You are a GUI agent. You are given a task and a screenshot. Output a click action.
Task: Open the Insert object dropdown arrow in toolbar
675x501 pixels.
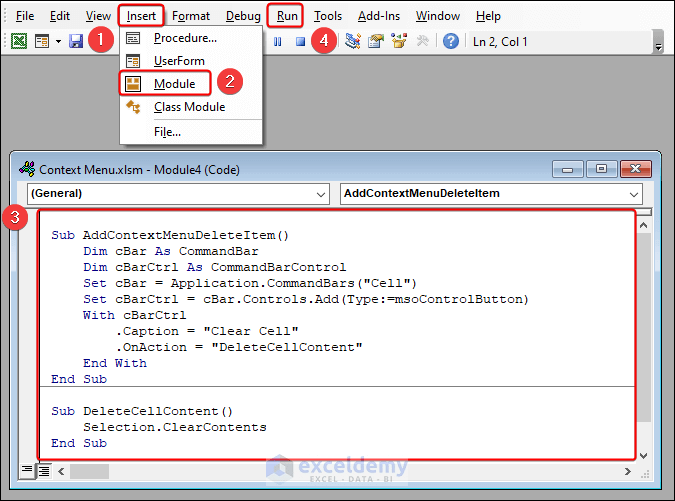coord(58,42)
